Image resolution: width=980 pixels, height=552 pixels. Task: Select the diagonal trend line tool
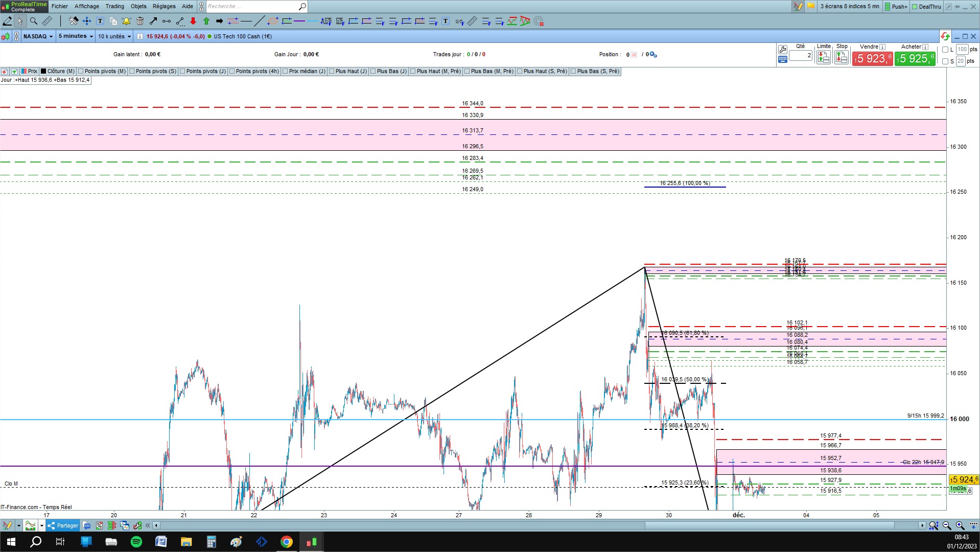coord(260,21)
